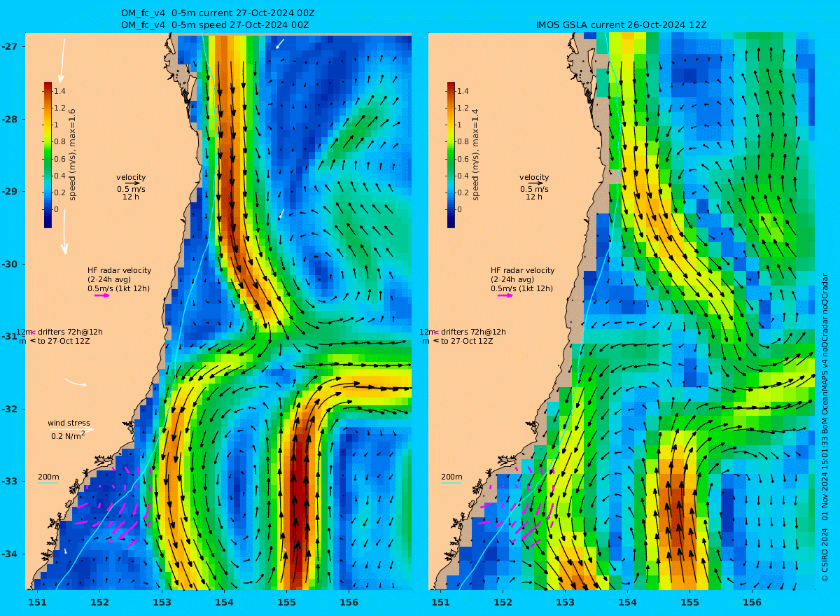Click the right map 153 longitude label
Screen dimensions: 840x616
565,602
